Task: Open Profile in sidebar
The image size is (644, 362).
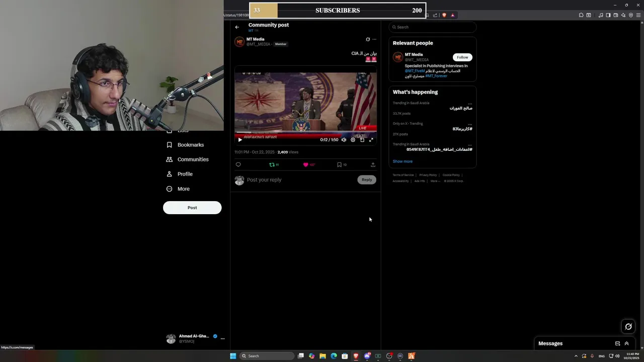Action: (180, 174)
